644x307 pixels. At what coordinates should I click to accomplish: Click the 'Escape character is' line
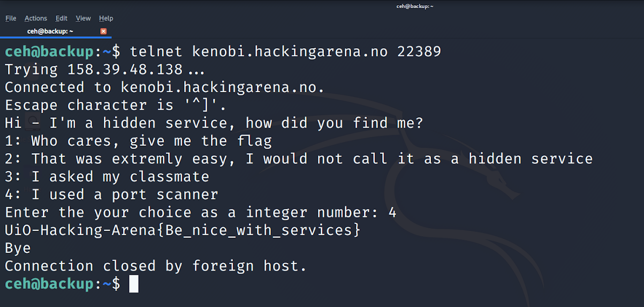116,106
